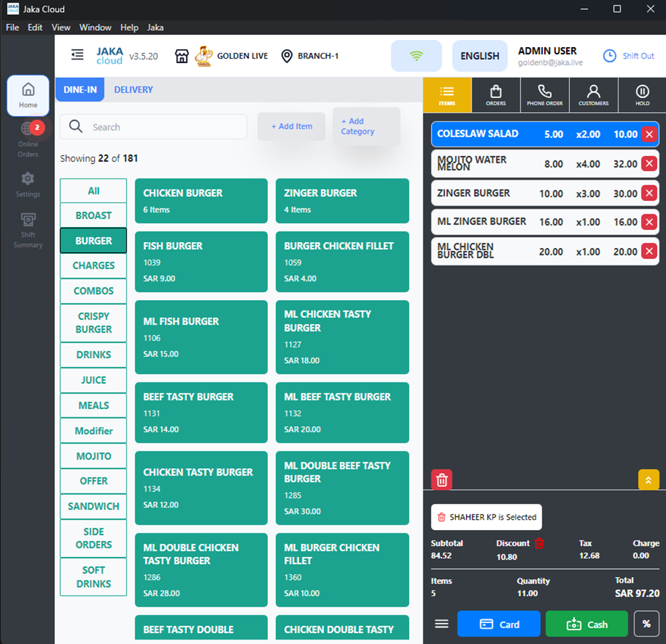Pay with the Cash button
This screenshot has height=644, width=666.
click(x=586, y=624)
